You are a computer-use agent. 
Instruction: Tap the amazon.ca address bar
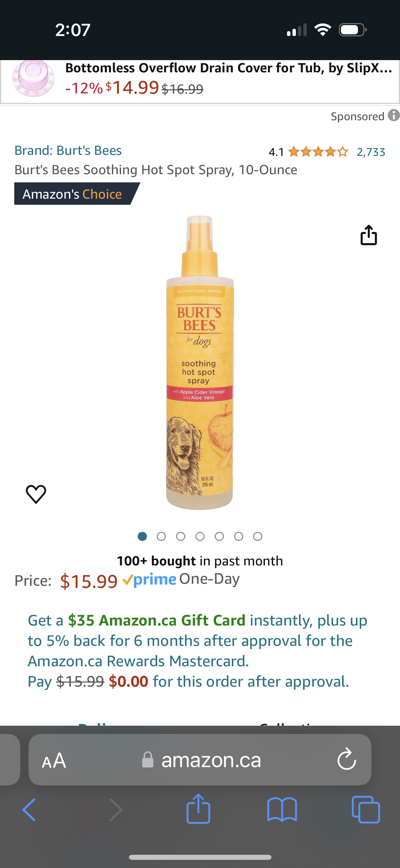[200, 760]
